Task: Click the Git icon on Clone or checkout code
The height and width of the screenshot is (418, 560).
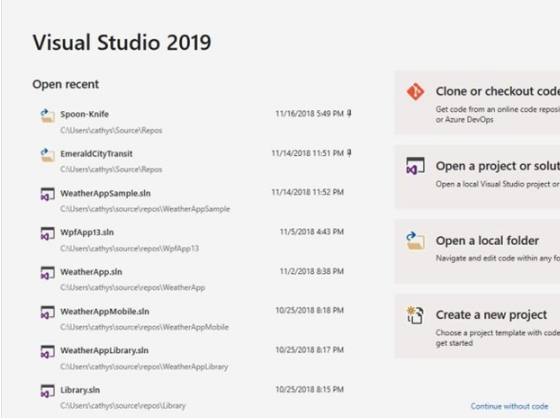Action: [415, 92]
